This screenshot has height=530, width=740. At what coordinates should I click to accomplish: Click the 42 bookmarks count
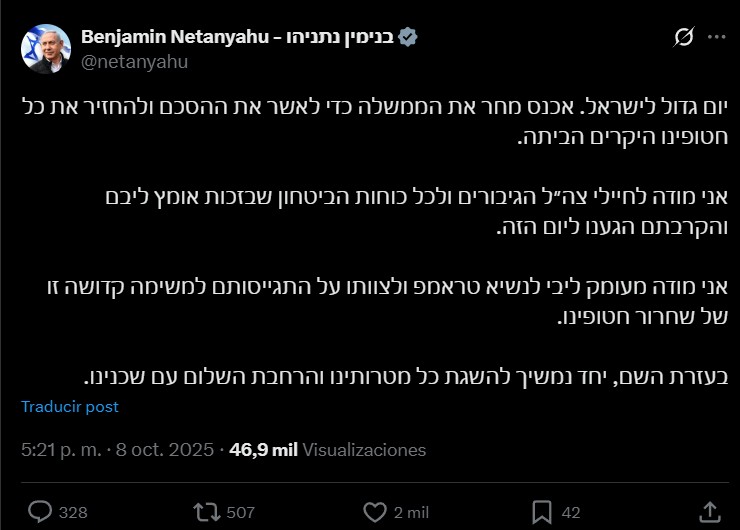(x=571, y=512)
